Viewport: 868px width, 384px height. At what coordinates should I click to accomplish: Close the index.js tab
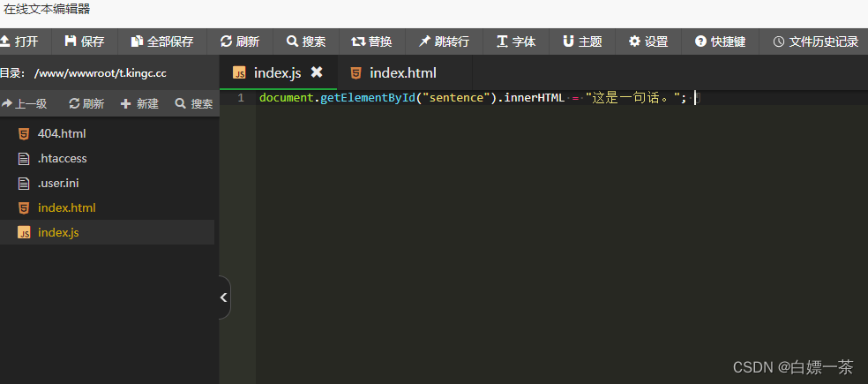click(317, 72)
